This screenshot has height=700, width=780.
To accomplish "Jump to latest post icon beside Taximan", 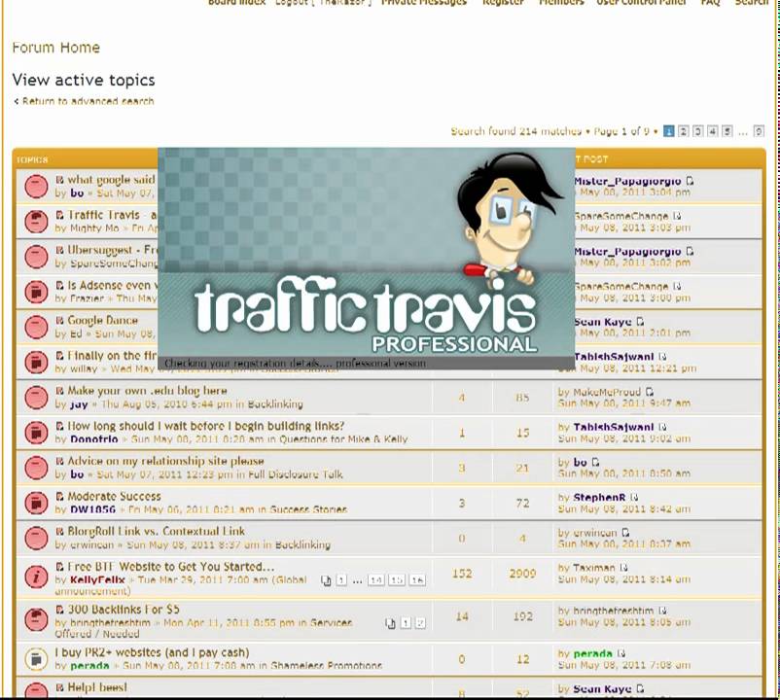I will [x=623, y=567].
